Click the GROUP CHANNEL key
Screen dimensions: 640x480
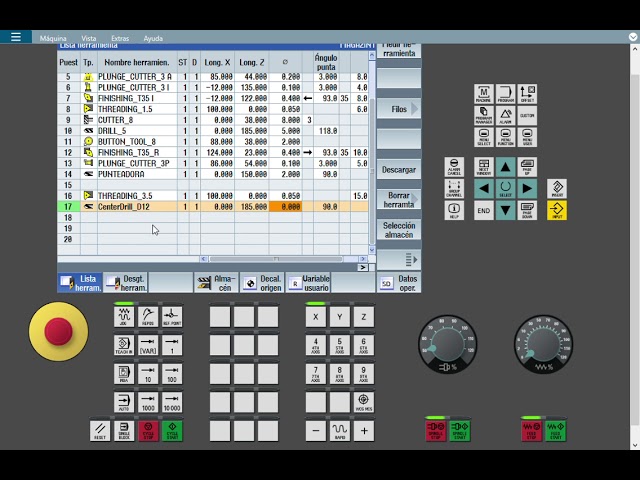click(454, 189)
